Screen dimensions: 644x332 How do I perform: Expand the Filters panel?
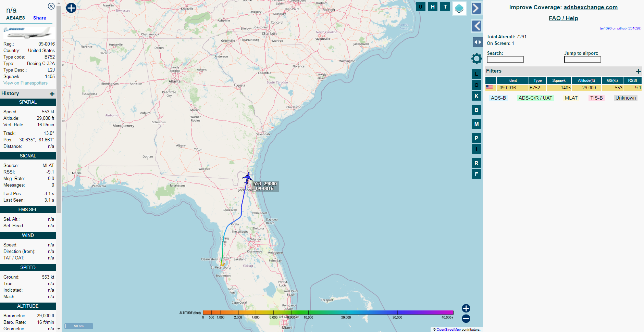pos(638,71)
